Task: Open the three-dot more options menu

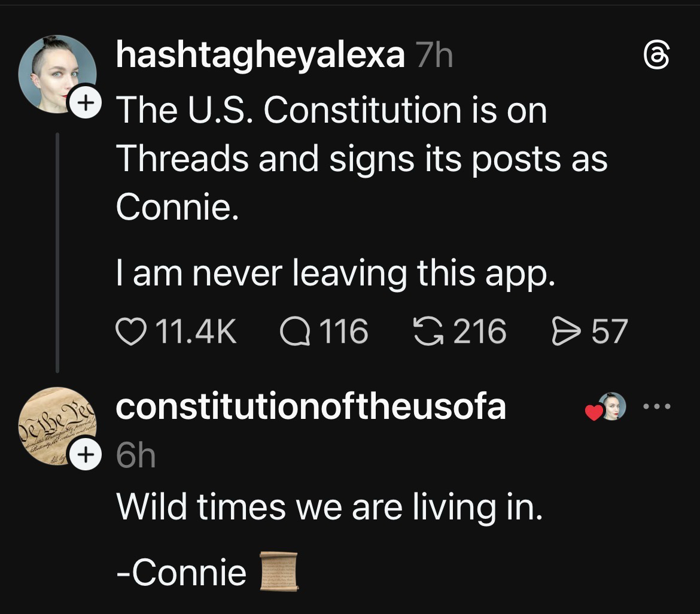Action: click(x=657, y=407)
